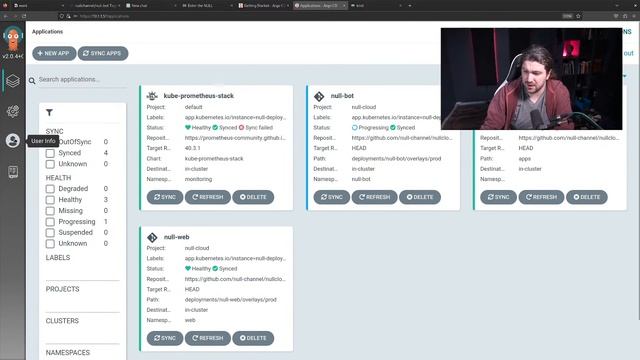Image resolution: width=640 pixels, height=360 pixels.
Task: Click the browser bookmark star icon
Action: pos(578,16)
